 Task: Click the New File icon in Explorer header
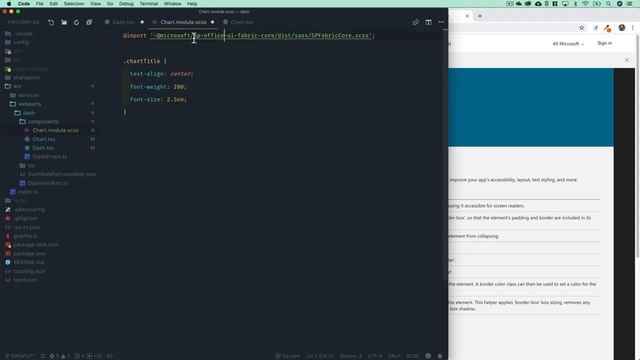[51, 22]
